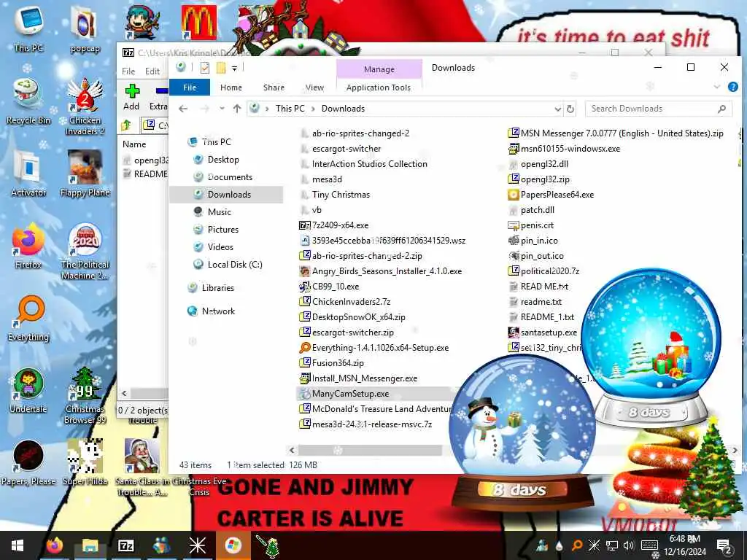
Task: Switch to the Share ribbon tab
Action: click(274, 87)
